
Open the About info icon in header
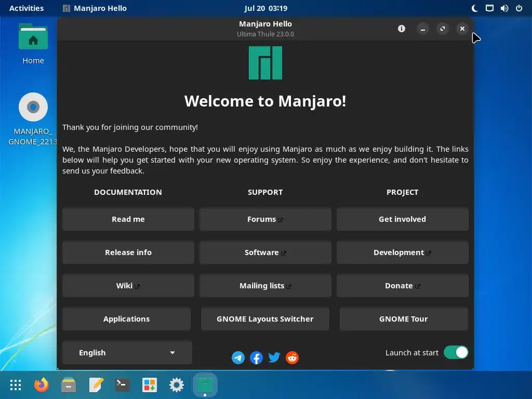click(x=402, y=29)
